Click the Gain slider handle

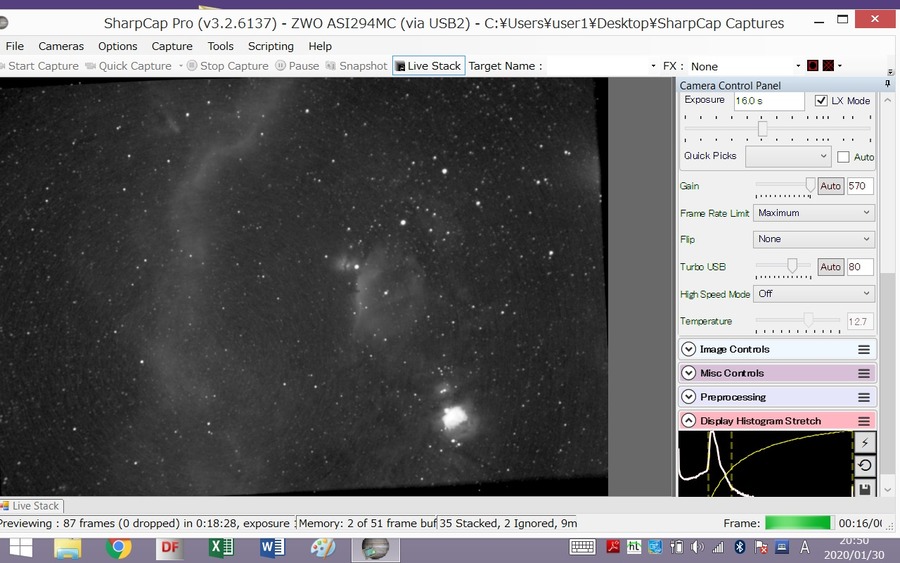tap(810, 185)
